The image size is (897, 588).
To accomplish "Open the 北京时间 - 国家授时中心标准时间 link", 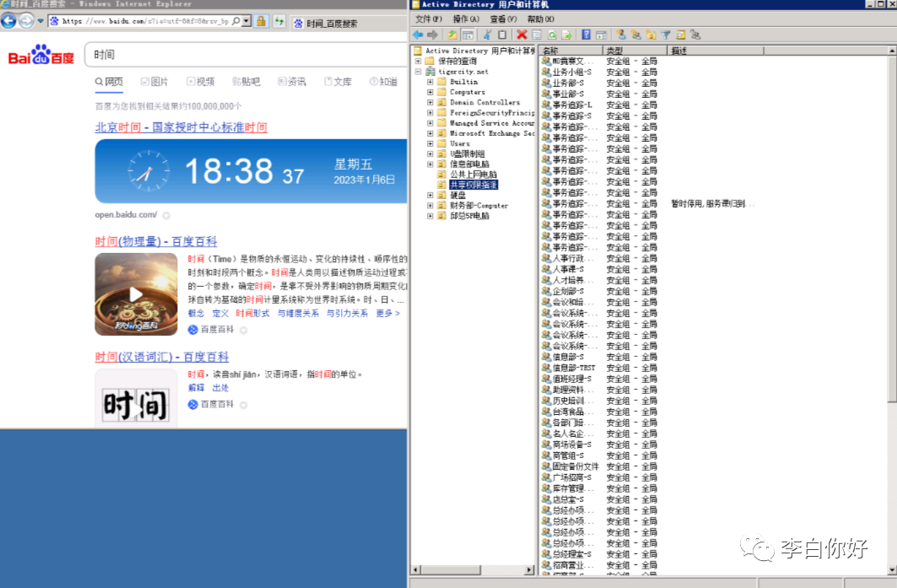I will click(181, 127).
